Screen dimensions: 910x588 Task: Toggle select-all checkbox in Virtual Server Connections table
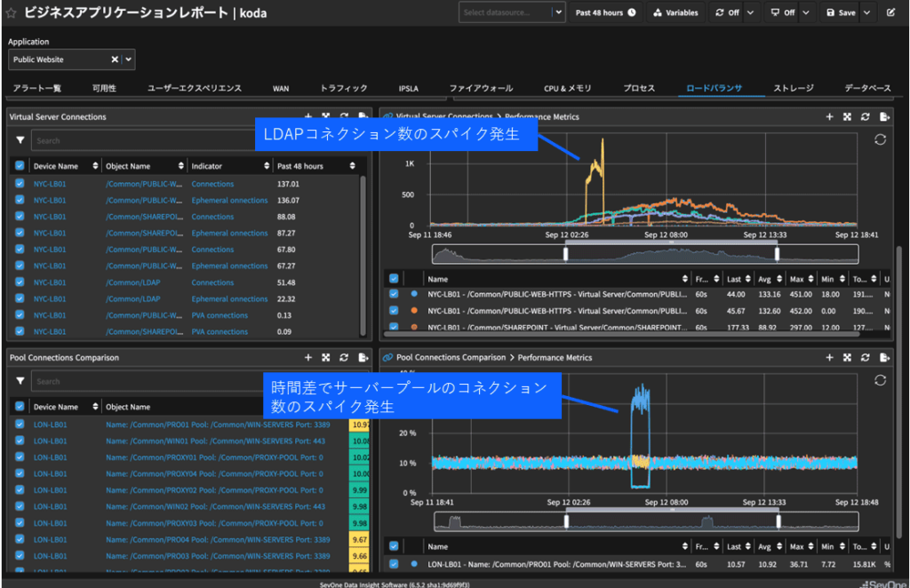click(20, 166)
